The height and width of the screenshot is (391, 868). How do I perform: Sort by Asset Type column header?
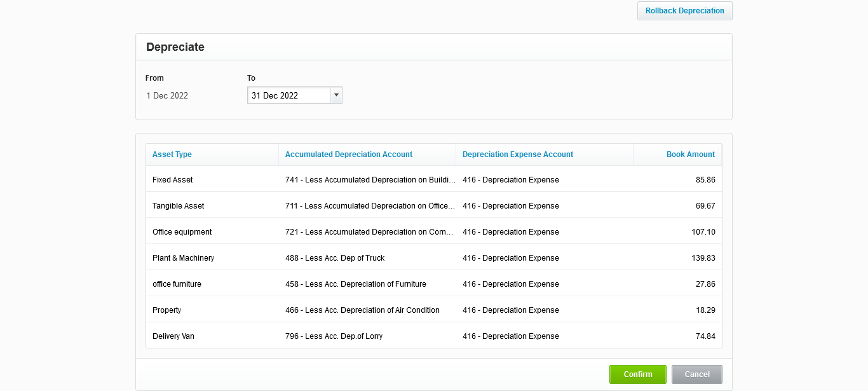(x=172, y=154)
